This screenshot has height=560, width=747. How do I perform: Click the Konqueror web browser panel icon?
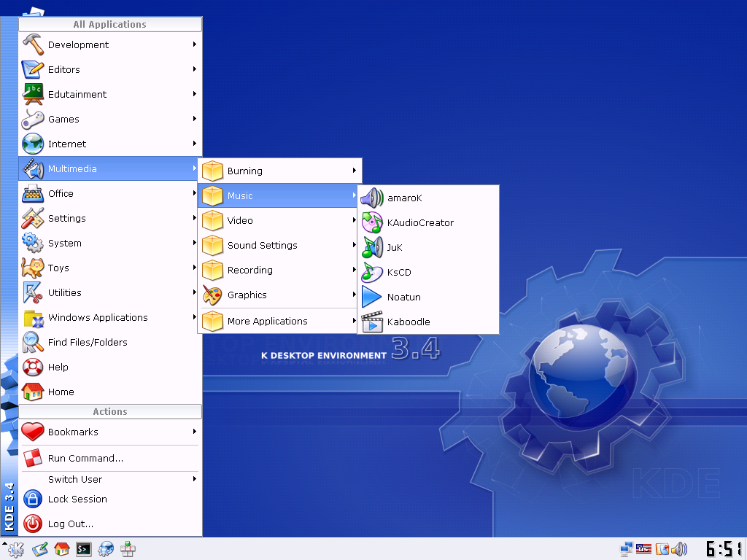pos(106,550)
